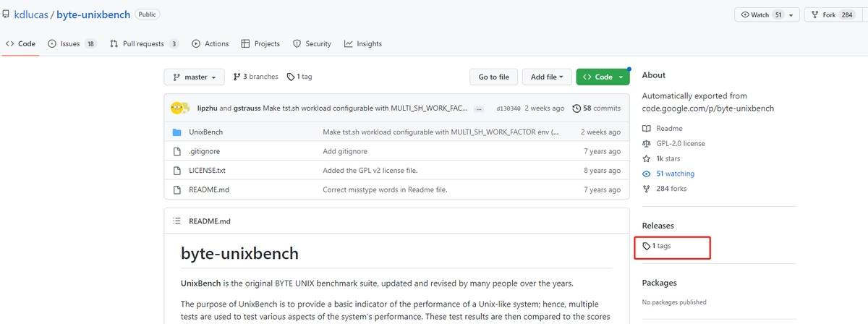868x324 pixels.
Task: Open the Pull requests tab
Action: 144,44
